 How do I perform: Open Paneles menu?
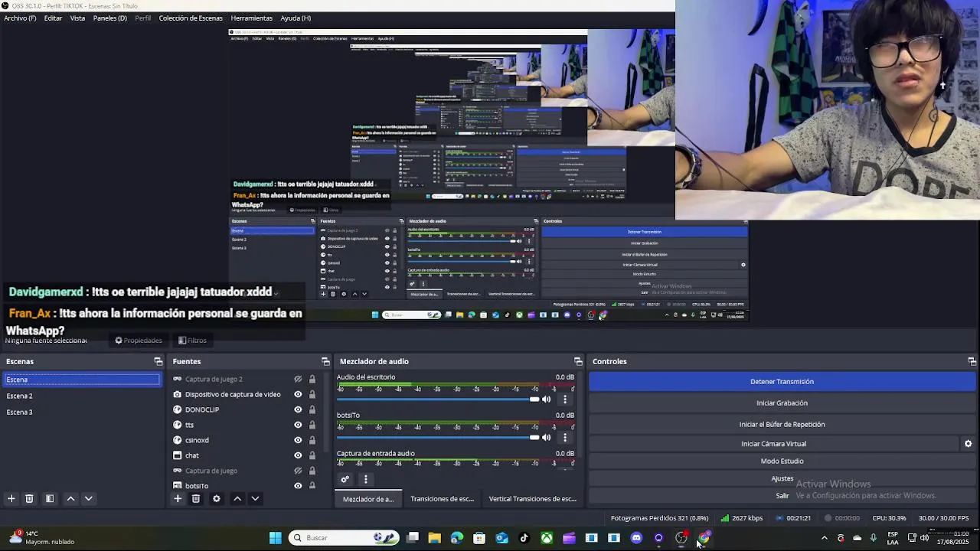110,18
